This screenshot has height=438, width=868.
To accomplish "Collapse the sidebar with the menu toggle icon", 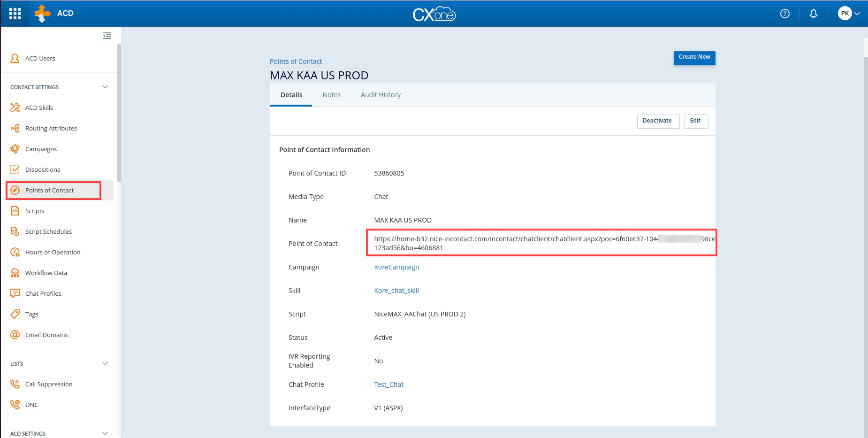I will pyautogui.click(x=107, y=36).
